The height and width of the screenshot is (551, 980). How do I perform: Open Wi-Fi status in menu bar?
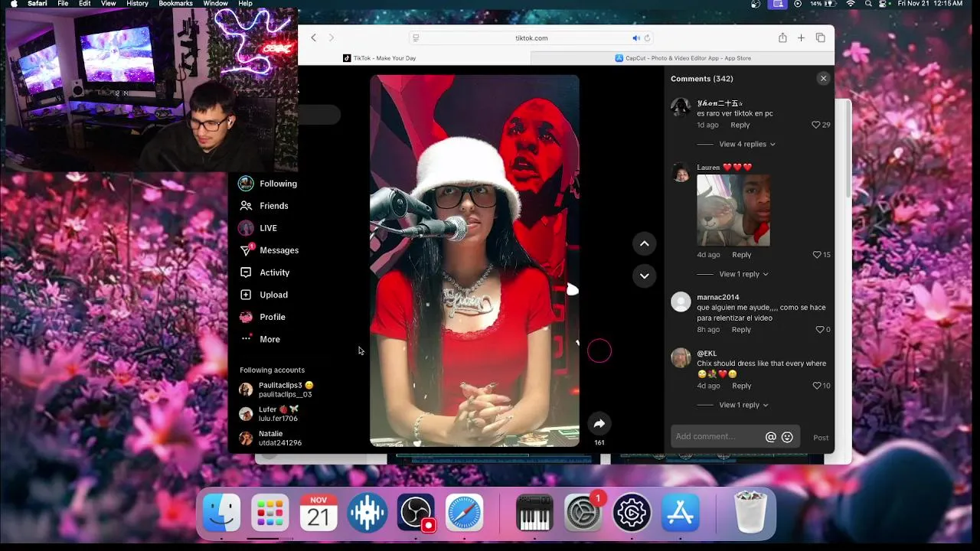click(x=851, y=4)
